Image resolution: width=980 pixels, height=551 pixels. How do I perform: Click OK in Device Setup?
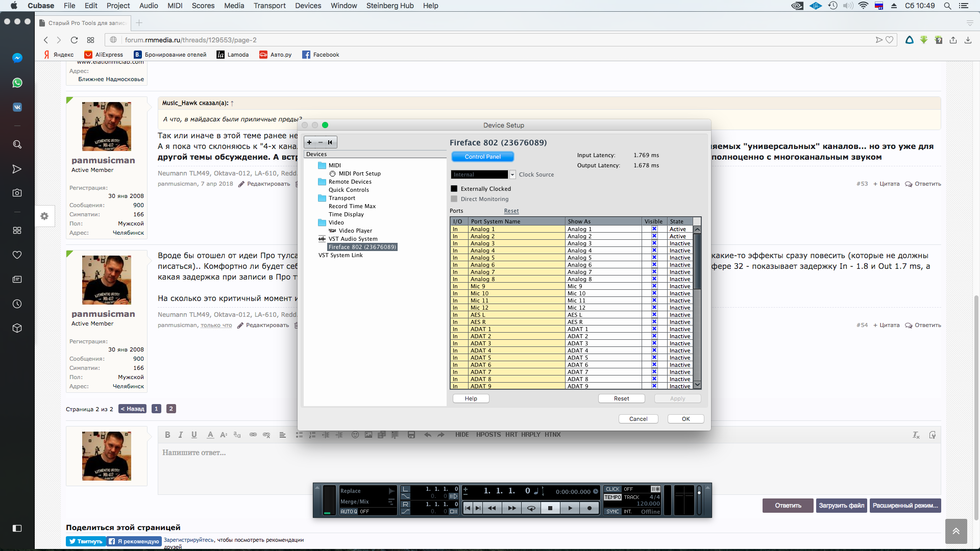point(685,419)
